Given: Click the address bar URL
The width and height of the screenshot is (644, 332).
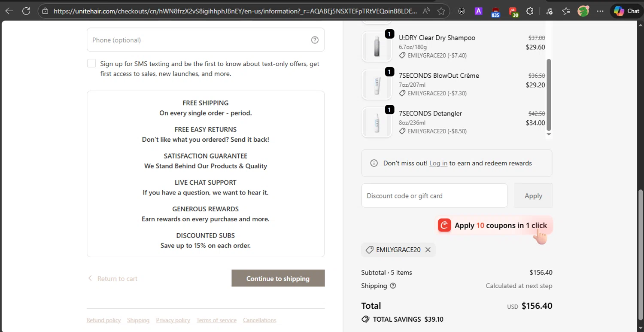Looking at the screenshot, I should click(x=235, y=11).
